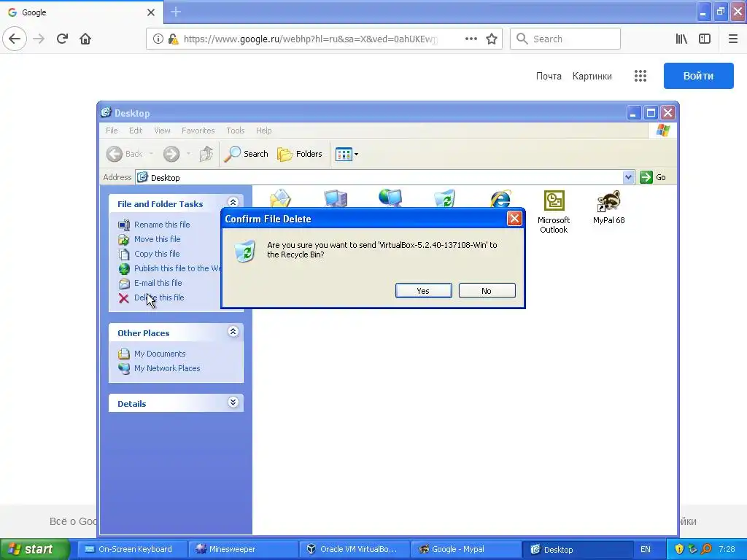Open the browser hamburger menu
The width and height of the screenshot is (747, 560).
(733, 39)
